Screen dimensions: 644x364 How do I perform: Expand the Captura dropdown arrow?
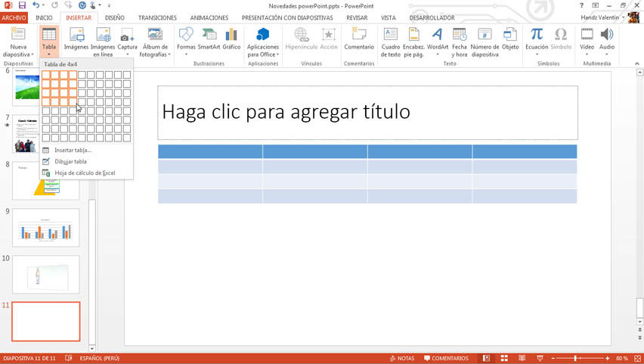[127, 54]
